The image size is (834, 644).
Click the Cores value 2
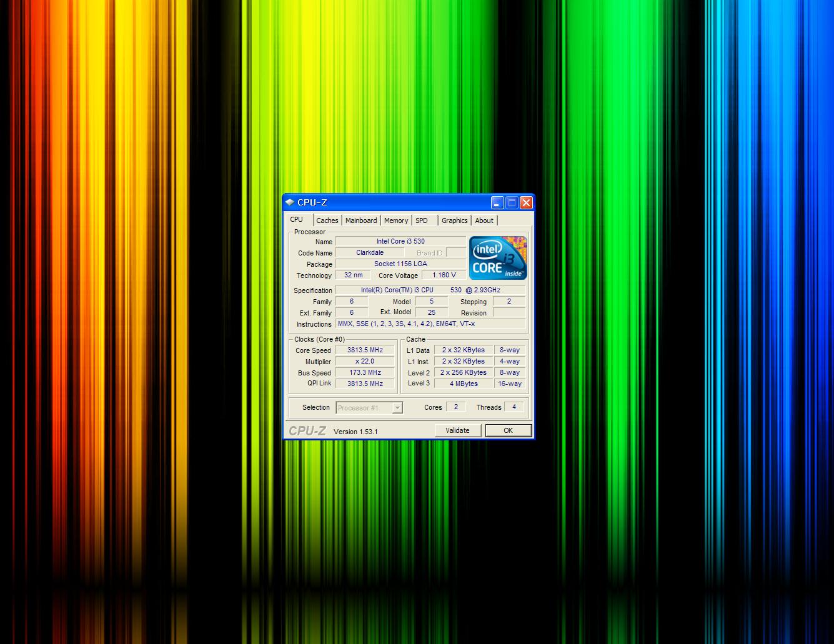[x=456, y=407]
